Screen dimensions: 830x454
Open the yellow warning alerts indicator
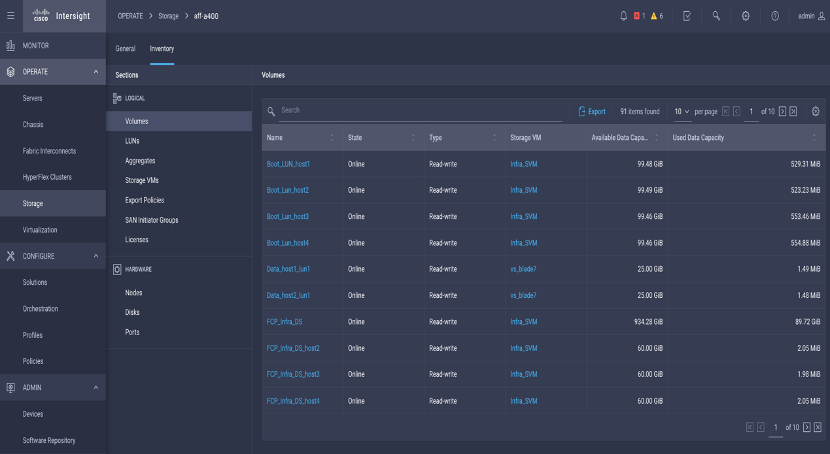(657, 16)
